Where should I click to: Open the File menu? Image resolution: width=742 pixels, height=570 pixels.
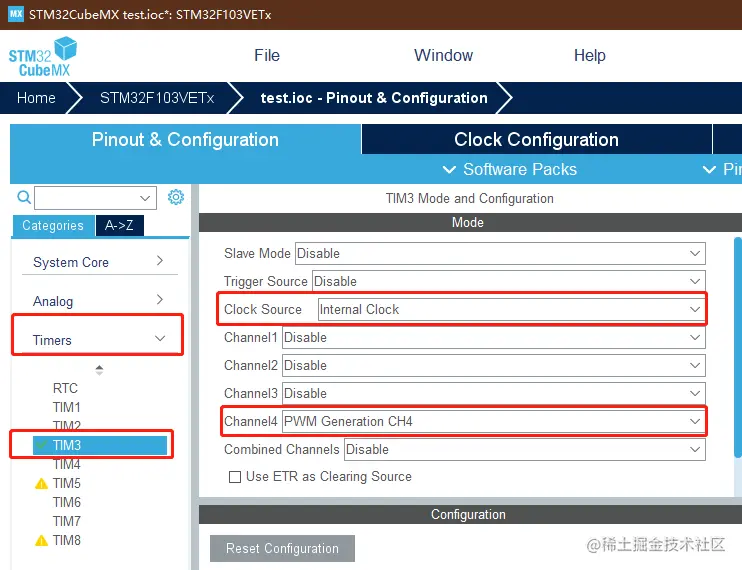point(267,55)
